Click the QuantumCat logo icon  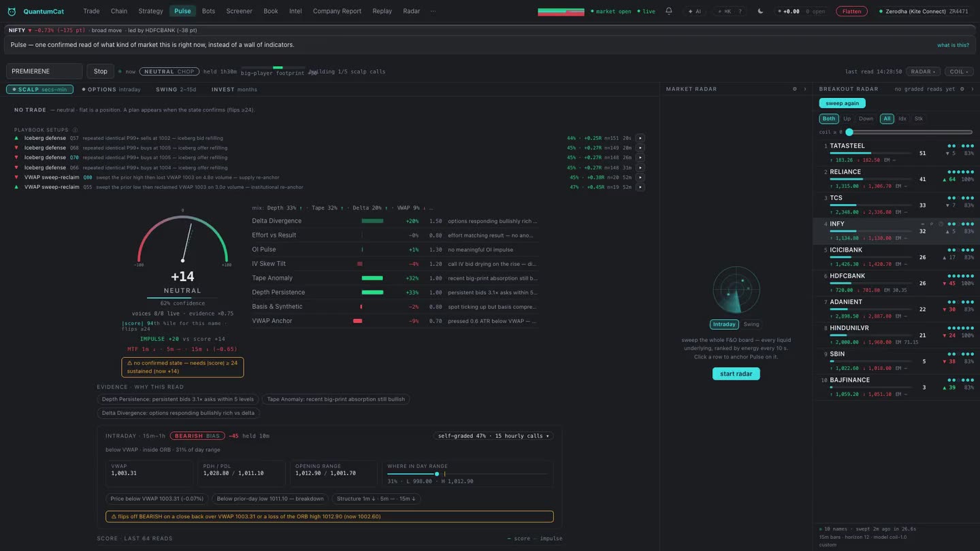(12, 12)
